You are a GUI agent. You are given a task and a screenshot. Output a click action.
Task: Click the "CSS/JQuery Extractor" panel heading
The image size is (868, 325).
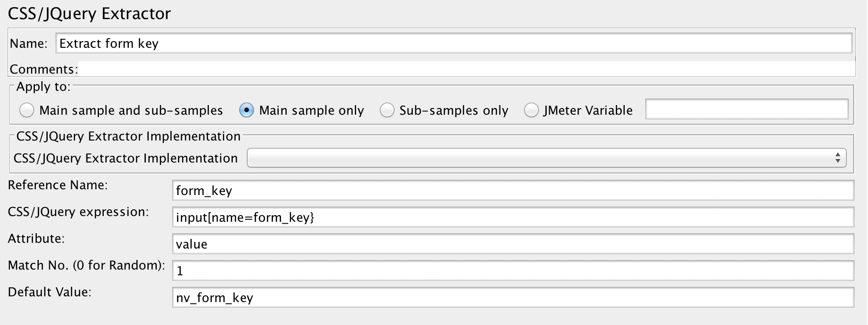[x=89, y=13]
